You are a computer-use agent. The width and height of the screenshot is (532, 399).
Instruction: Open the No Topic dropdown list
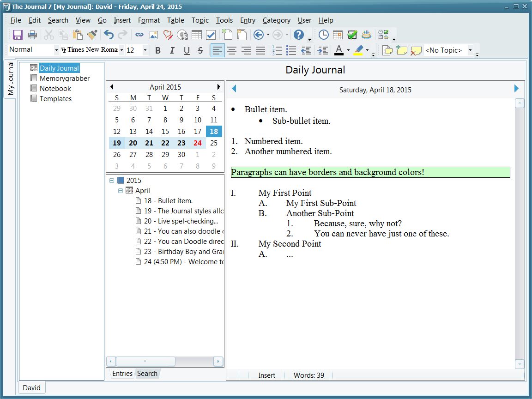tap(470, 50)
